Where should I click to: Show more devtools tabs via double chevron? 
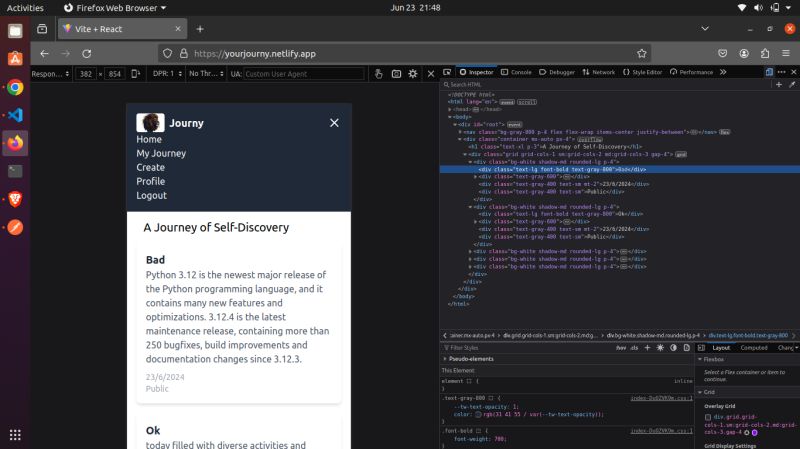point(723,72)
